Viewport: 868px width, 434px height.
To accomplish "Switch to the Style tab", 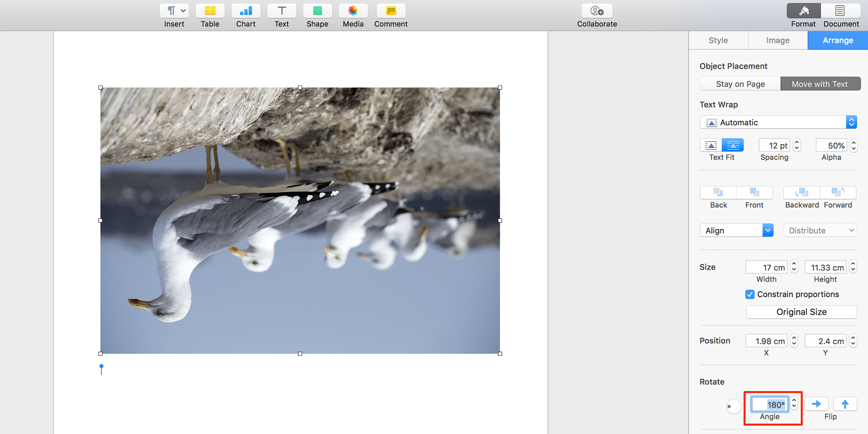I will pos(718,40).
